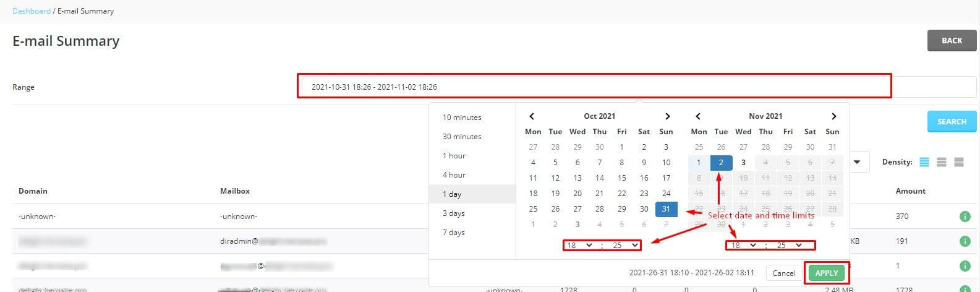Screen dimensions: 980x292
Task: Choose the 10 minutes preset range
Action: [462, 118]
